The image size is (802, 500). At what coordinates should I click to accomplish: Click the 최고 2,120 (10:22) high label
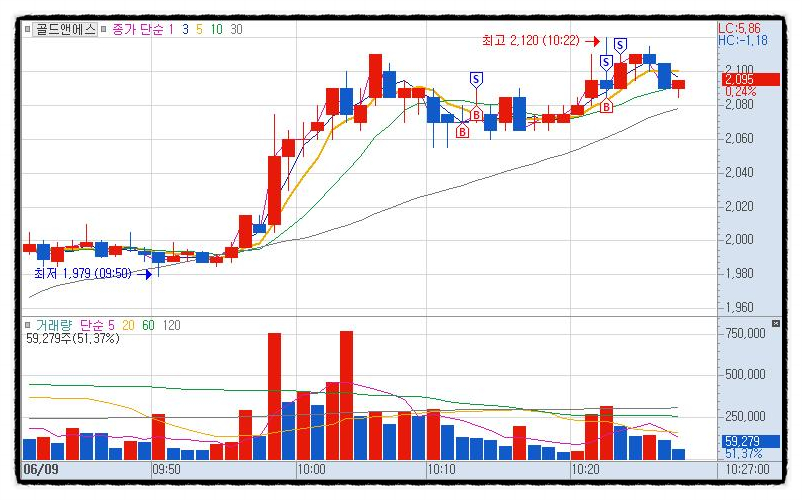coord(531,40)
